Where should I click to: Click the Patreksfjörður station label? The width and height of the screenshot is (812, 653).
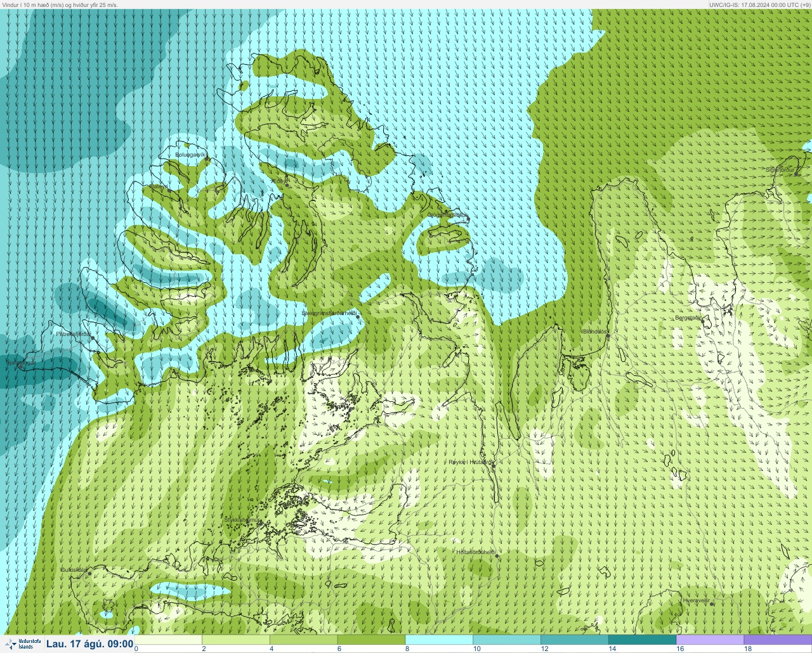coord(74,333)
